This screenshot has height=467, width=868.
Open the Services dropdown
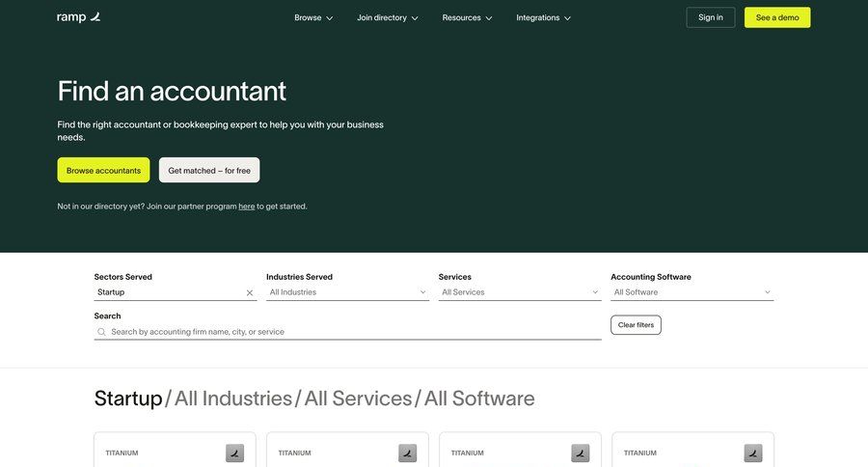tap(519, 292)
